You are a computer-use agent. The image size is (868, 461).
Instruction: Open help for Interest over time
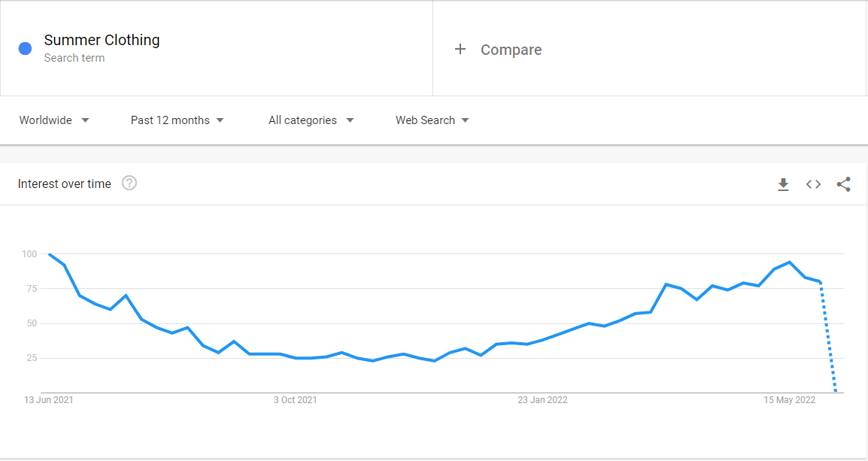[x=129, y=183]
